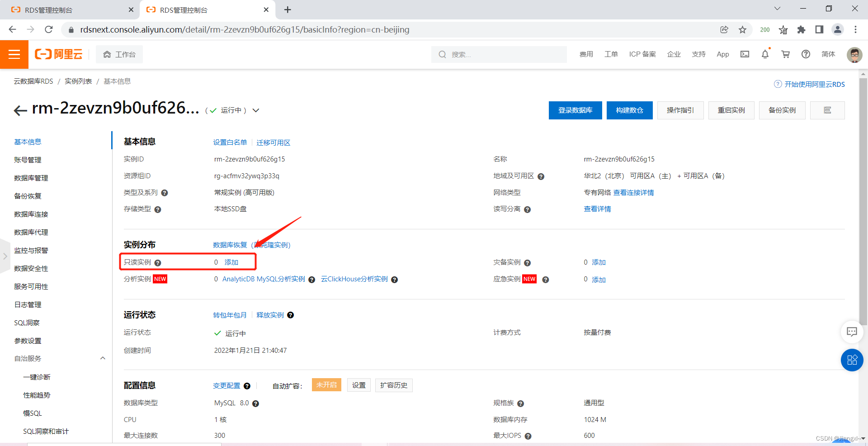Click the 重启实例 button
This screenshot has width=868, height=446.
[x=731, y=110]
